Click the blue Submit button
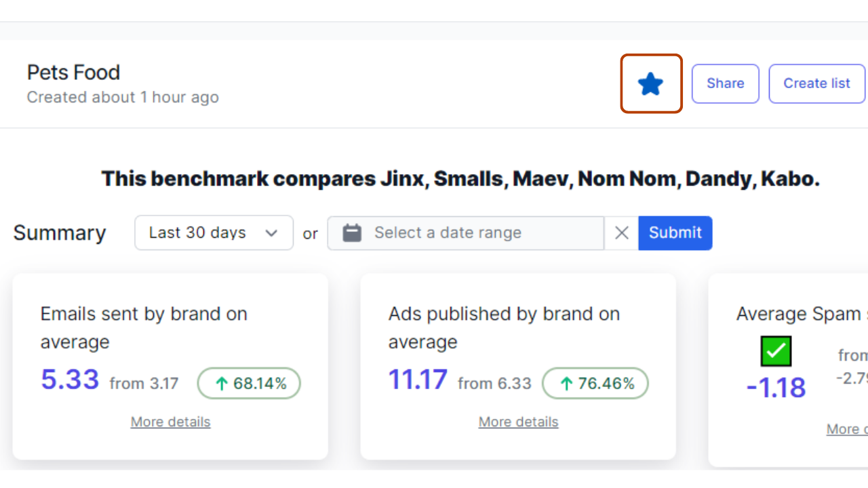868x488 pixels. coord(675,232)
